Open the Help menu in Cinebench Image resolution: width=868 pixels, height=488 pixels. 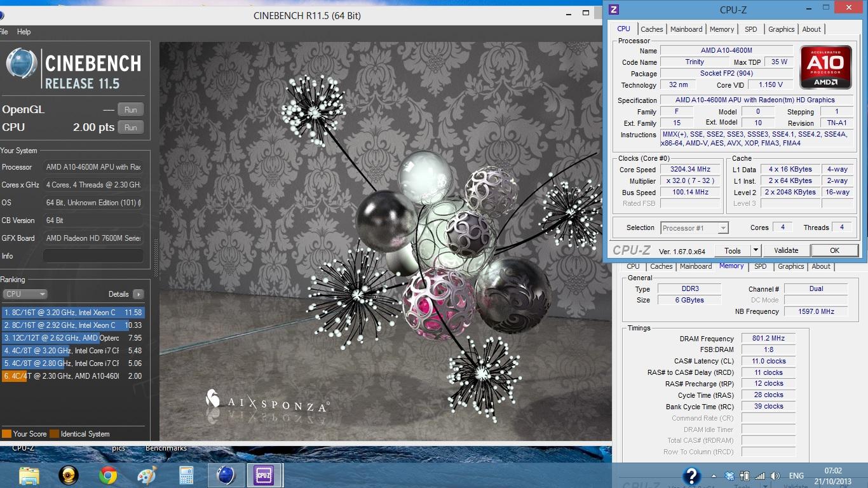tap(24, 32)
